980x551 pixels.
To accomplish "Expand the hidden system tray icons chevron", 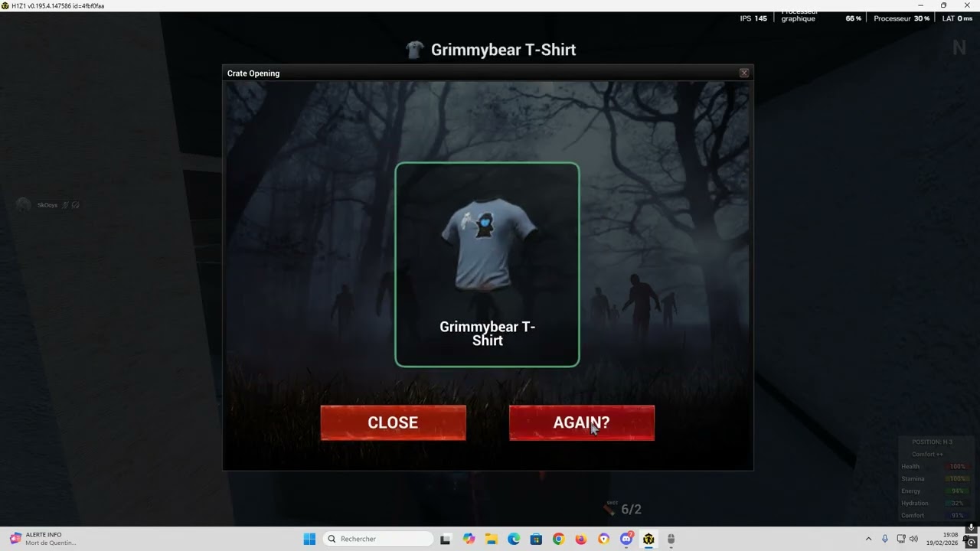I will pos(868,539).
